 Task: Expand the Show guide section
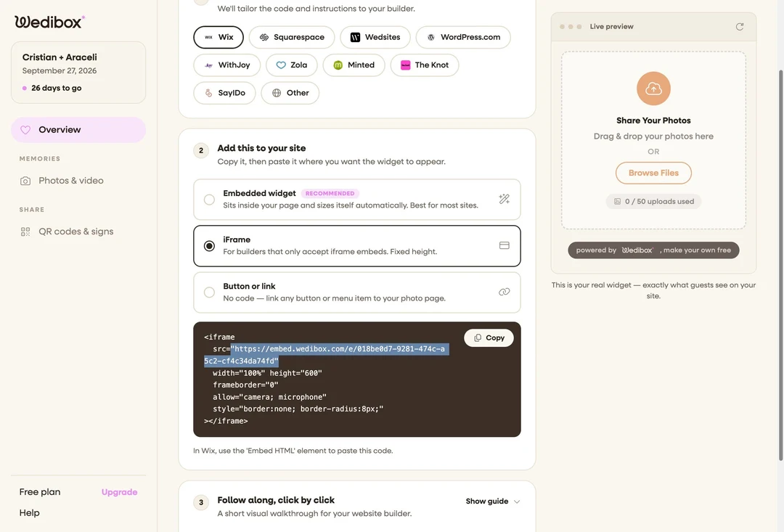point(492,501)
